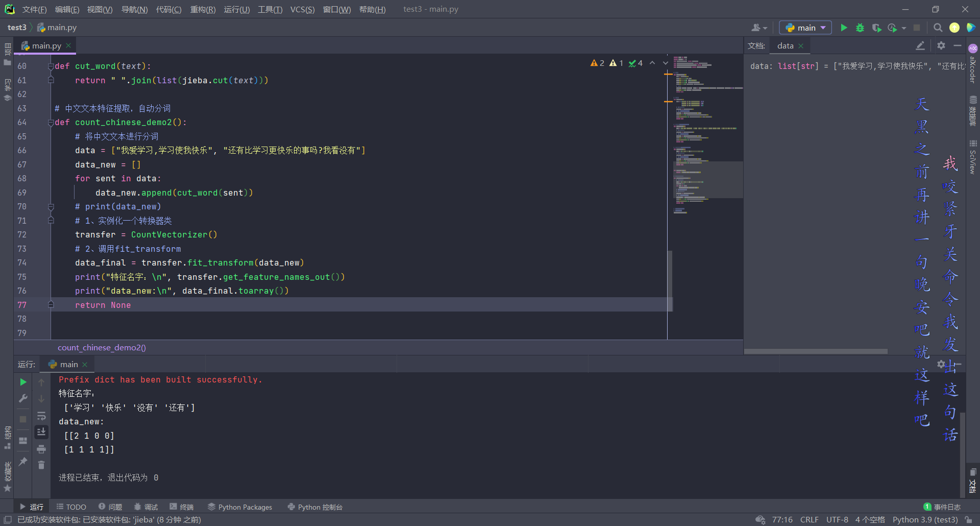Viewport: 980px width, 526px height.
Task: Click Python 3.9 (test3) interpreter selector
Action: (925, 520)
